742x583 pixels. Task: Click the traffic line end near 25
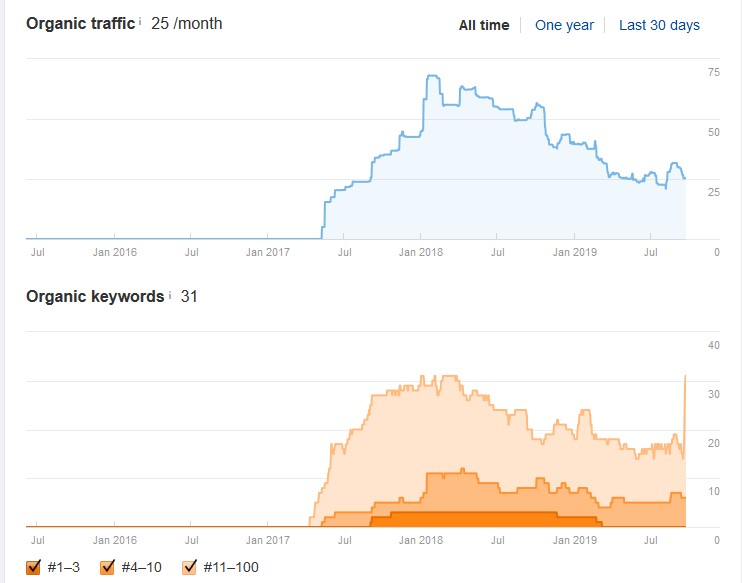pyautogui.click(x=684, y=178)
